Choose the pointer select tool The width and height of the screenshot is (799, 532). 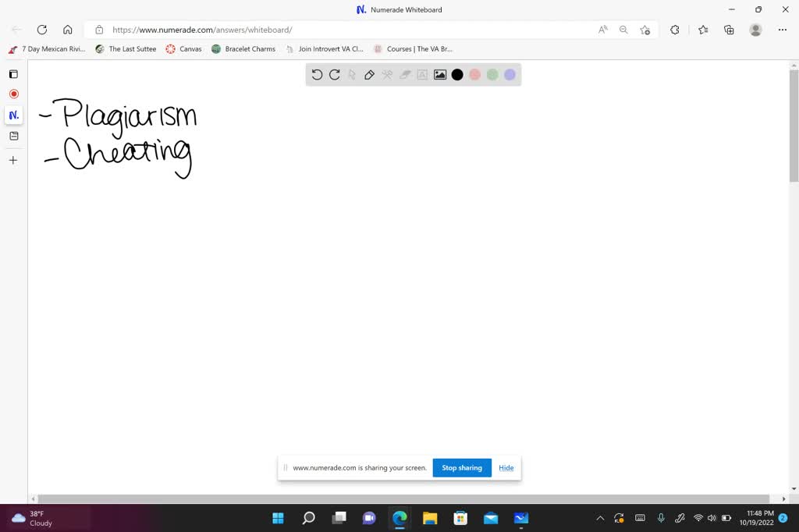click(352, 75)
